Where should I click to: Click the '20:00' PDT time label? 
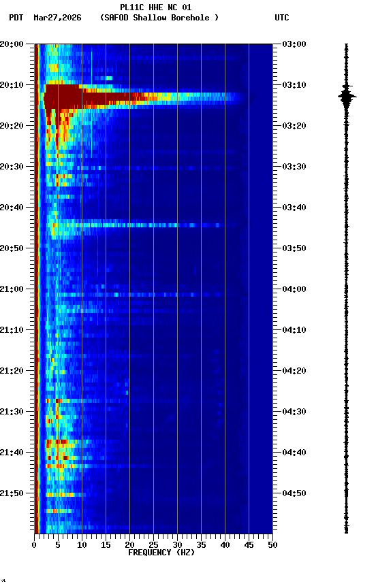(x=12, y=44)
